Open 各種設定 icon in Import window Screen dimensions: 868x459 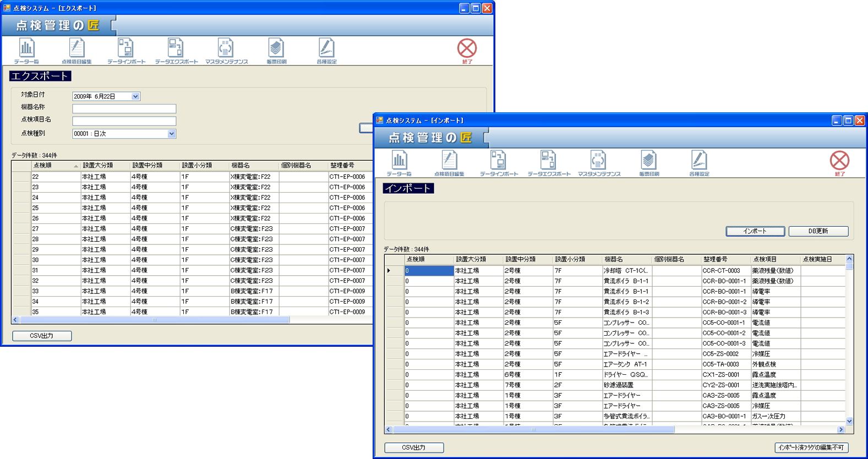click(x=699, y=163)
